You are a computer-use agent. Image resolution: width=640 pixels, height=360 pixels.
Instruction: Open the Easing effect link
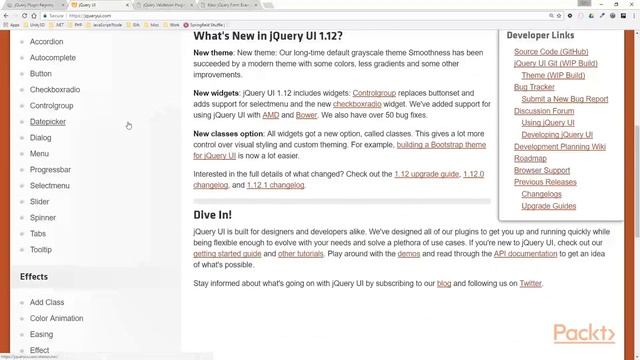coord(41,334)
